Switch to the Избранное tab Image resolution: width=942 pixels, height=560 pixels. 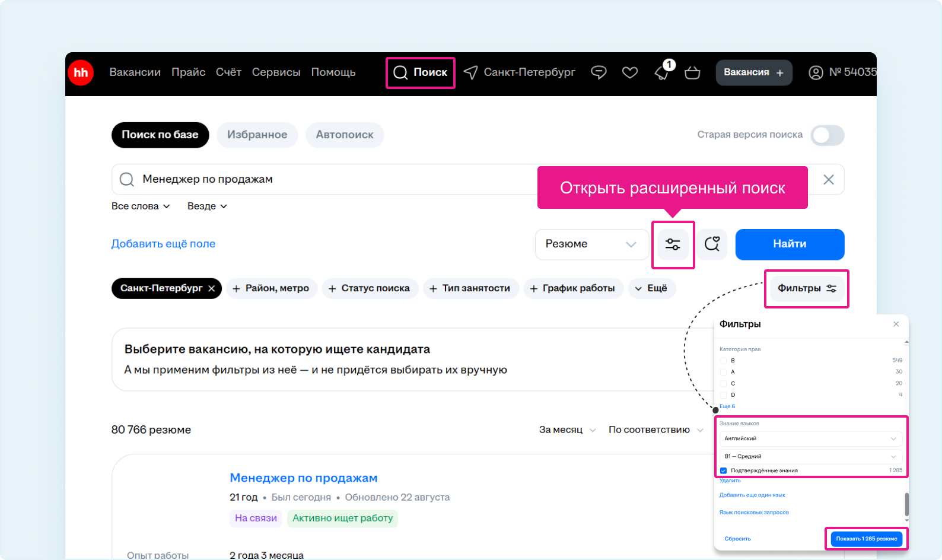point(257,135)
